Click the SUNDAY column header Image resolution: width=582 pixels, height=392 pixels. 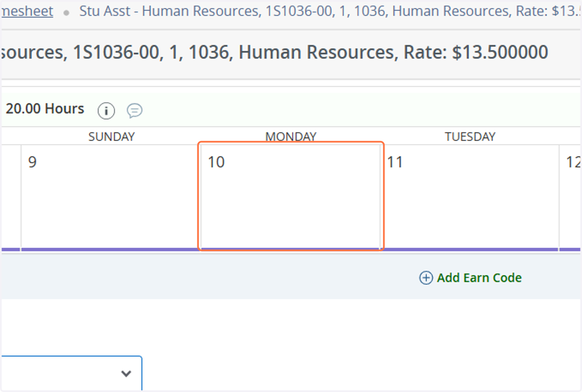(112, 137)
